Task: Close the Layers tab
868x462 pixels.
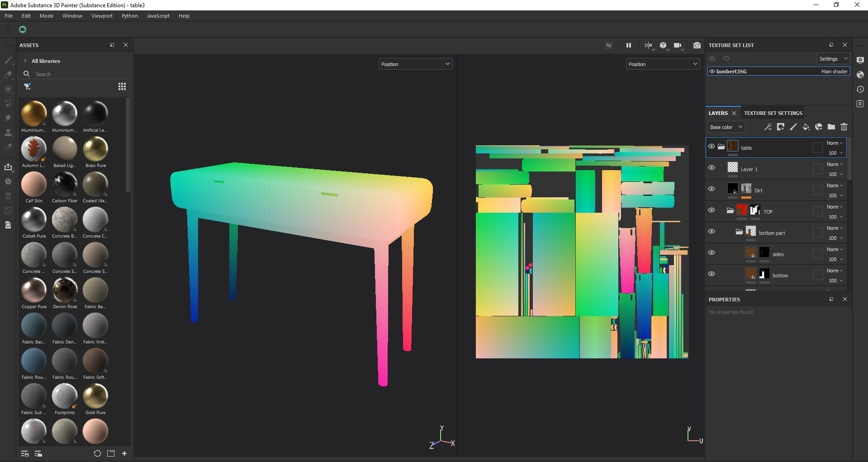Action: pos(734,113)
